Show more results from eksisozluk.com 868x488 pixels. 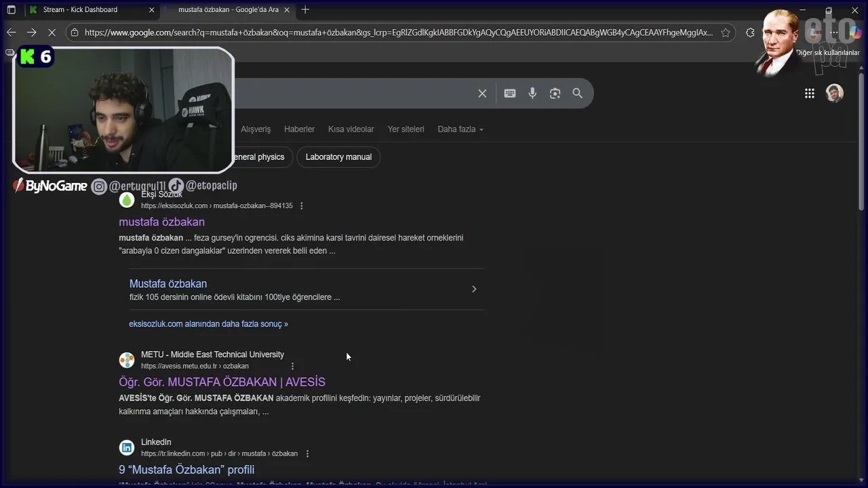click(208, 324)
